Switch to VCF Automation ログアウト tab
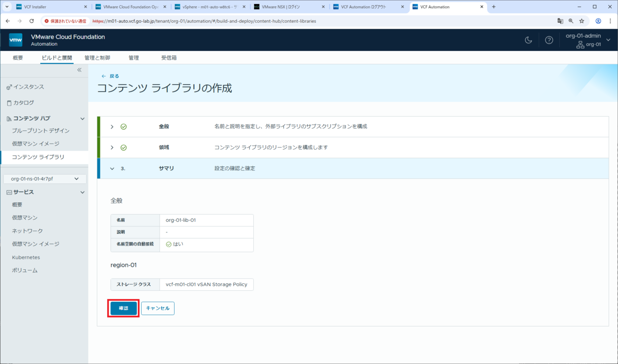The image size is (618, 364). point(368,7)
